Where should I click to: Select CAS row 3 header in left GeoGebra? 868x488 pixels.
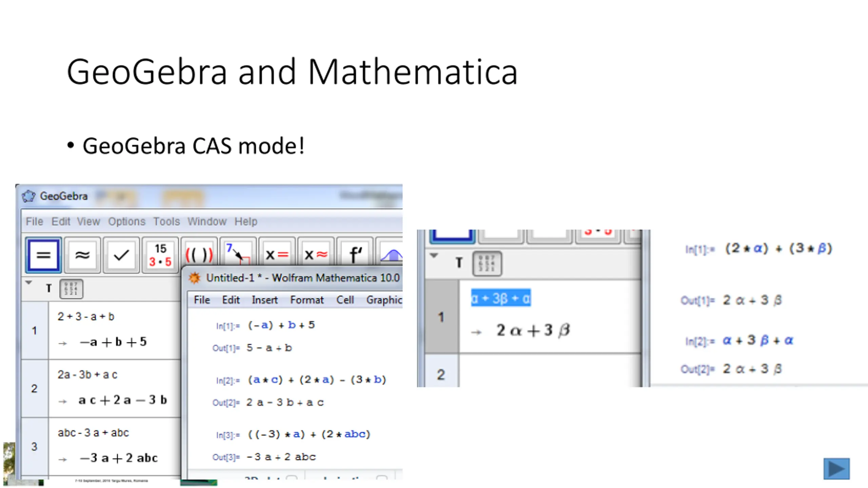[35, 446]
